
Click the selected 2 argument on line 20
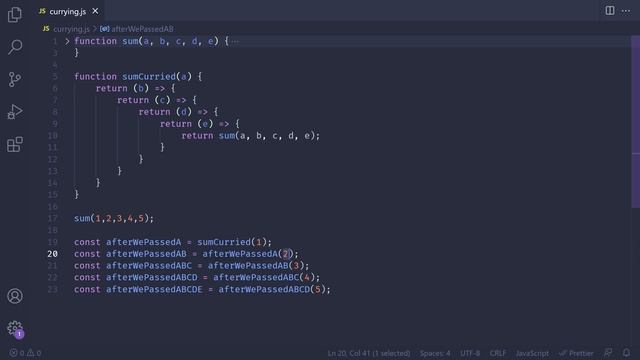pyautogui.click(x=285, y=254)
